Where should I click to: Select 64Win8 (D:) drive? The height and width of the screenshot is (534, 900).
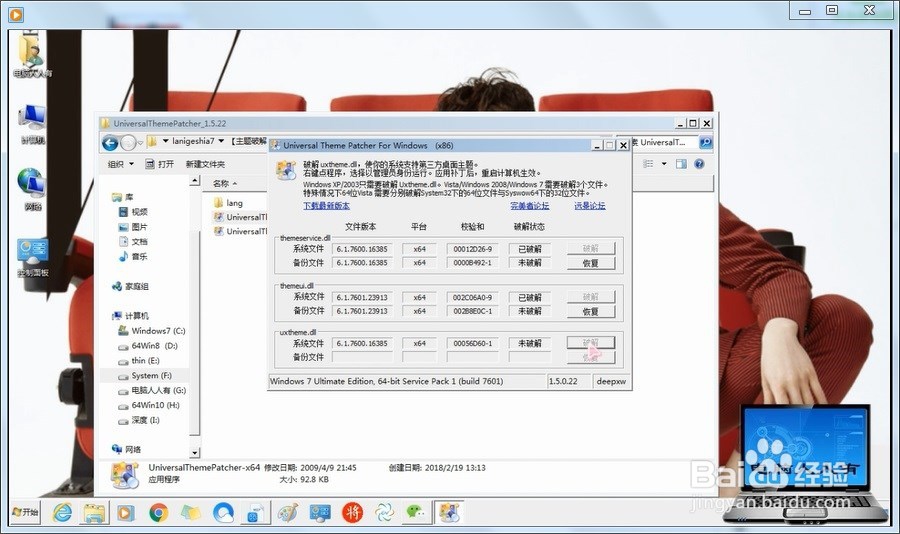[x=148, y=346]
